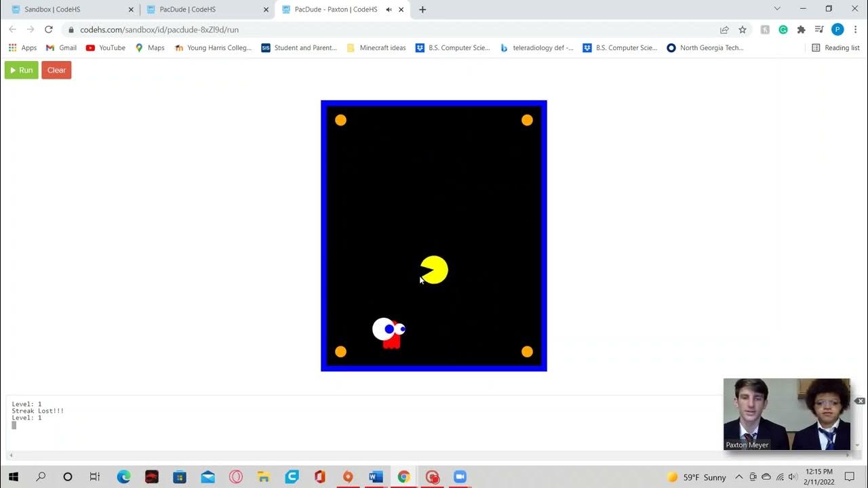Open the volume control in system tray
This screenshot has width=868, height=488.
(793, 477)
